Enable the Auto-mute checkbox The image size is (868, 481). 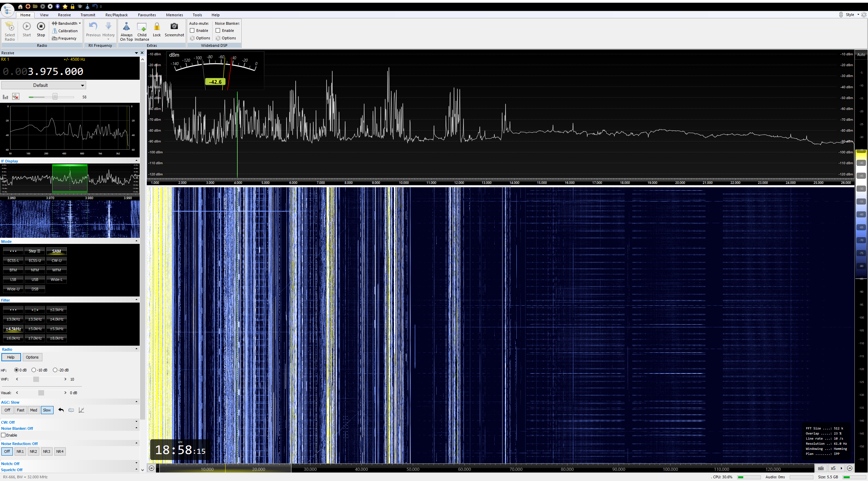[192, 31]
